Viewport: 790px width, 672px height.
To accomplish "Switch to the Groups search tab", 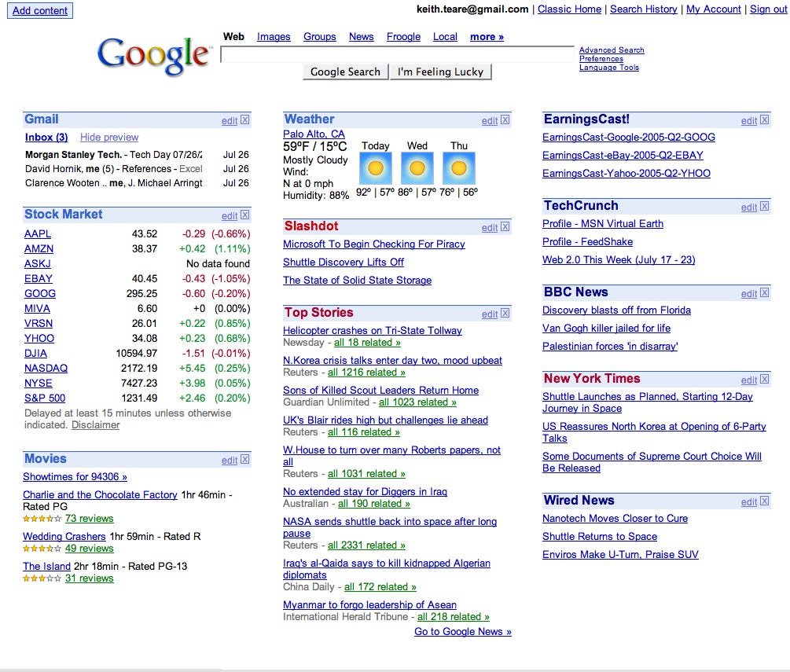I will [319, 37].
